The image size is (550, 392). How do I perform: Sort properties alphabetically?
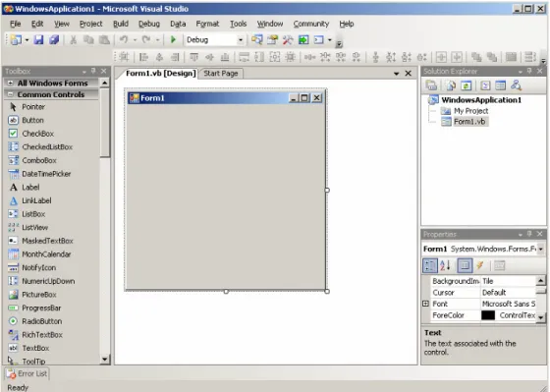[x=445, y=265]
